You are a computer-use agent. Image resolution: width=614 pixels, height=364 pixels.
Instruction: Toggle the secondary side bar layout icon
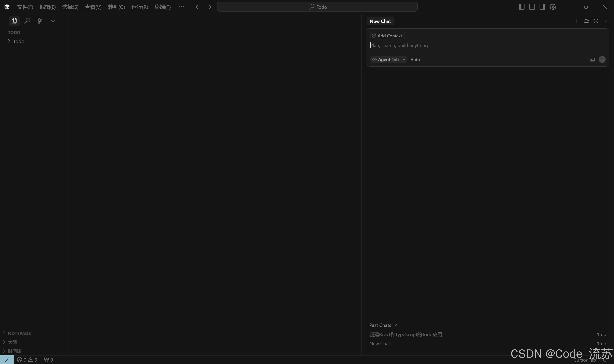pyautogui.click(x=542, y=7)
